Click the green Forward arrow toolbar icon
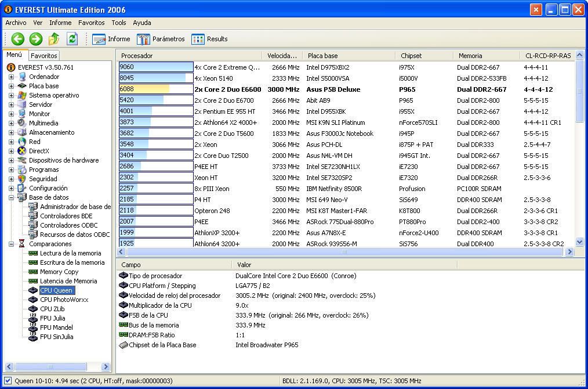Screen dimensions: 588x389 point(35,39)
